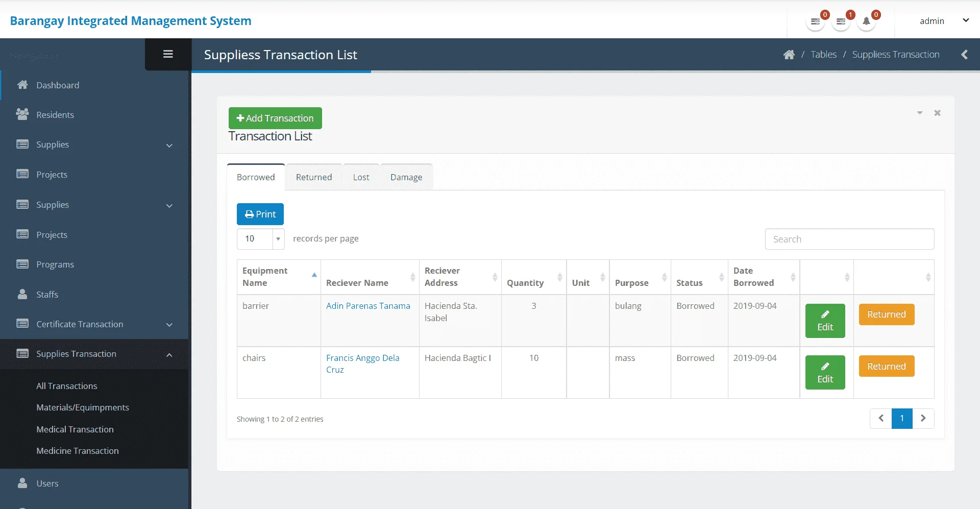Mark barrier as Returned
The image size is (980, 509).
[x=887, y=314]
